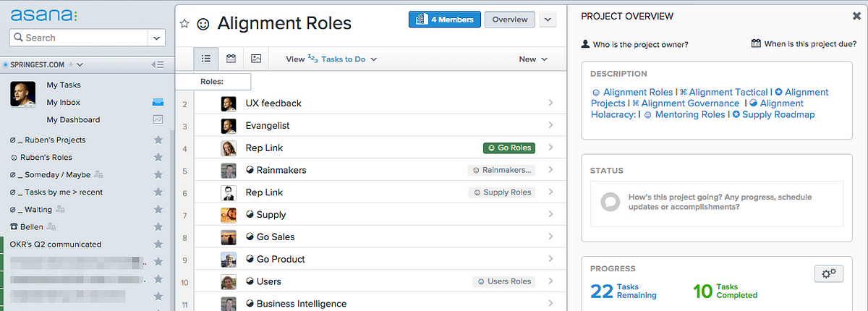Expand details arrow for Go Sales

[x=550, y=237]
